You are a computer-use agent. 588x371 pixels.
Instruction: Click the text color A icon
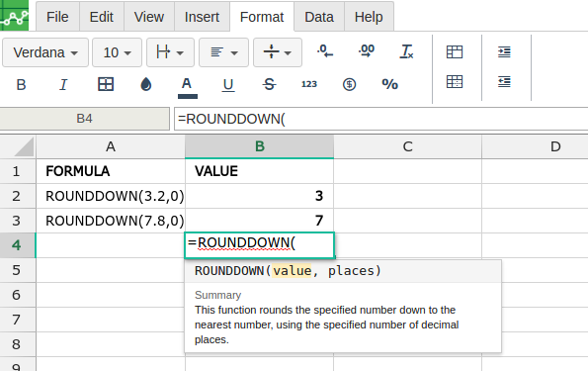coord(187,87)
